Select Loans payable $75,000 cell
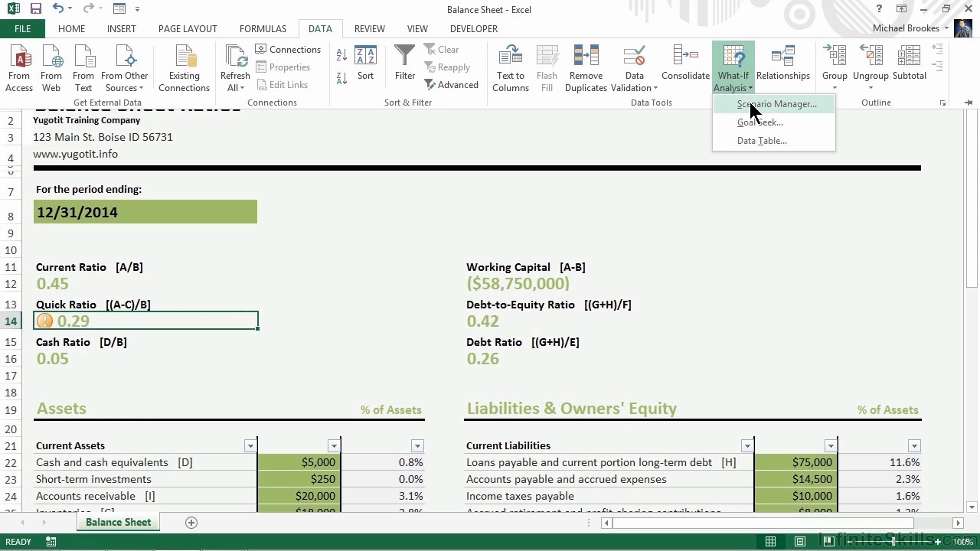 coord(795,462)
